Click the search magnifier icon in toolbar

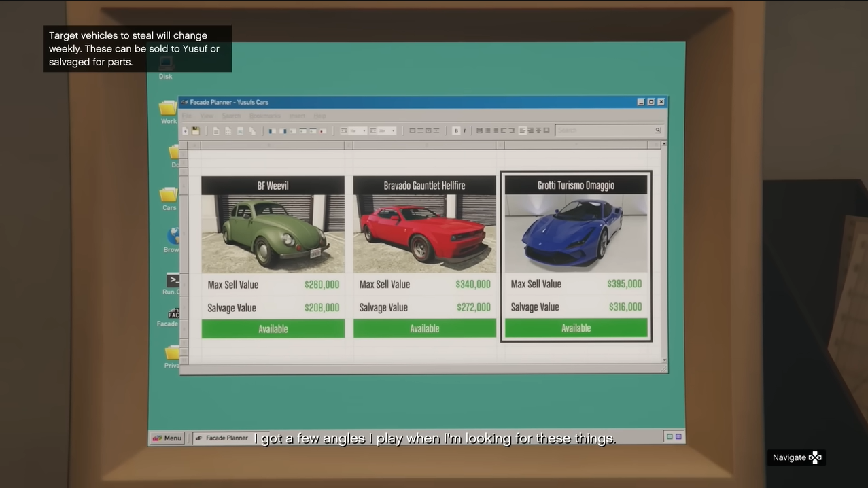657,130
